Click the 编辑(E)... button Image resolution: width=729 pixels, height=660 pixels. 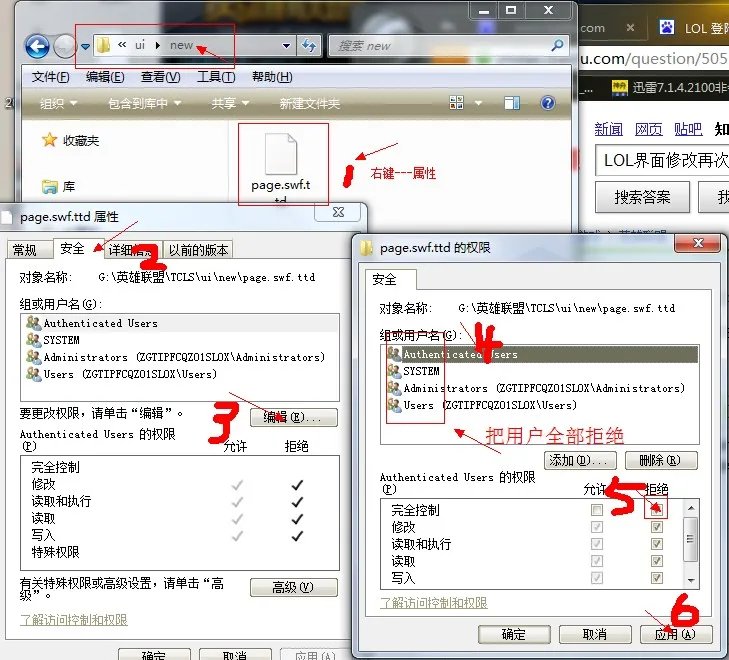[293, 417]
